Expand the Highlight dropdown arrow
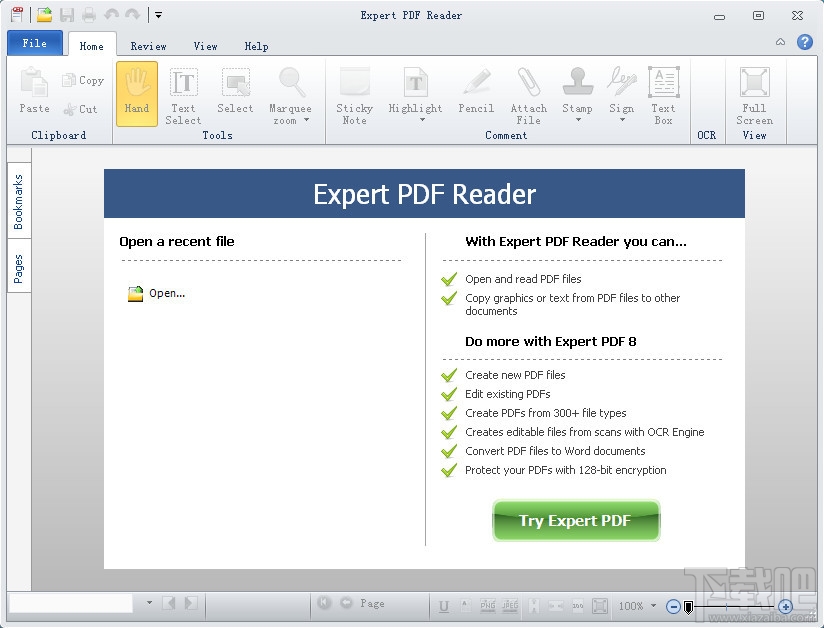This screenshot has height=628, width=824. tap(423, 120)
